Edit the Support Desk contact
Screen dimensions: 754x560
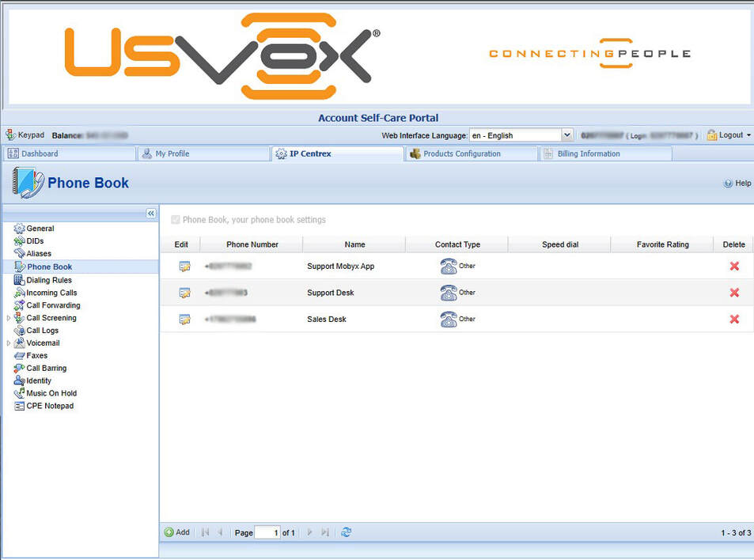[184, 293]
